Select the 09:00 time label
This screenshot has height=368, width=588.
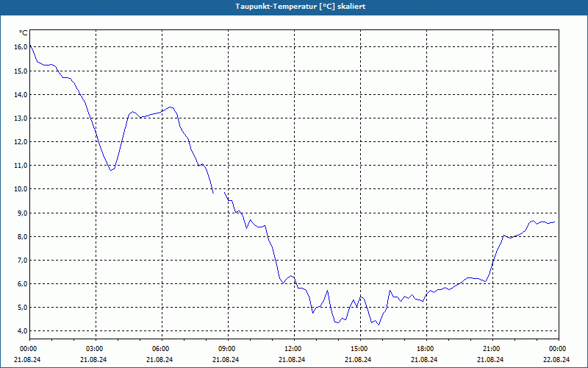(226, 349)
